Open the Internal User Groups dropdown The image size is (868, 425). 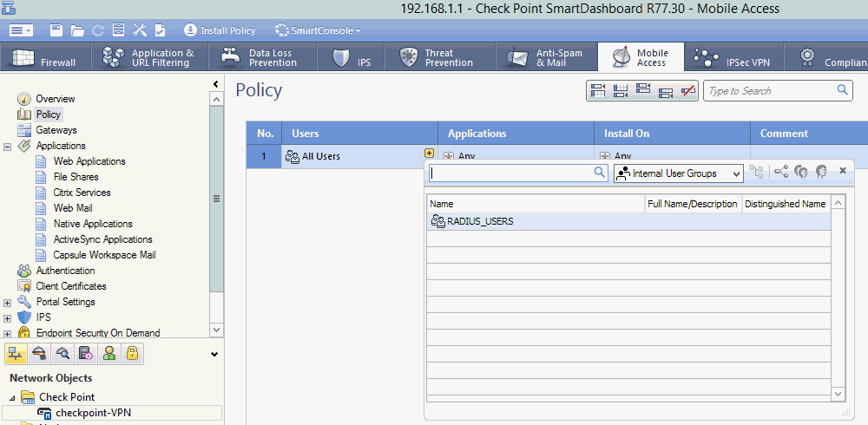678,173
